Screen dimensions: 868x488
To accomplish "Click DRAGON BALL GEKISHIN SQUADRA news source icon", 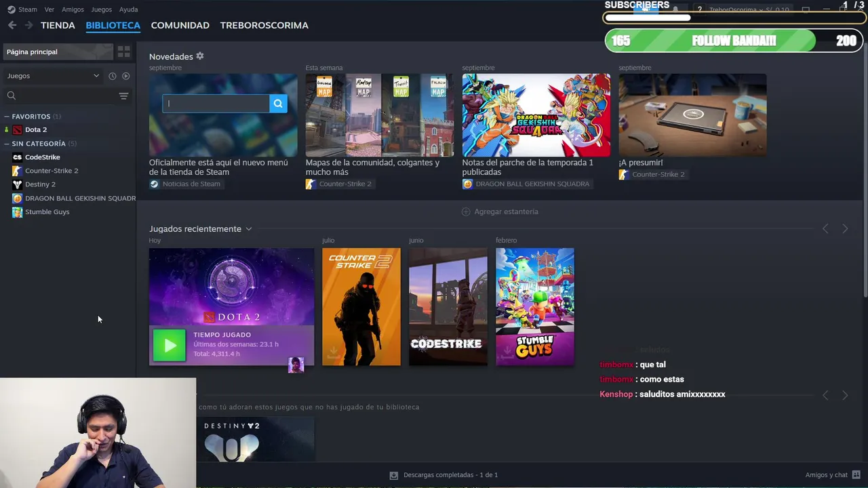I will click(x=467, y=184).
